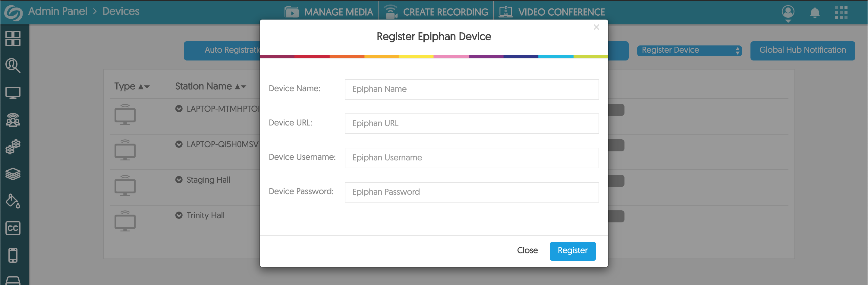Click the device icon for Trinity Hall row
Image resolution: width=868 pixels, height=285 pixels.
[125, 221]
